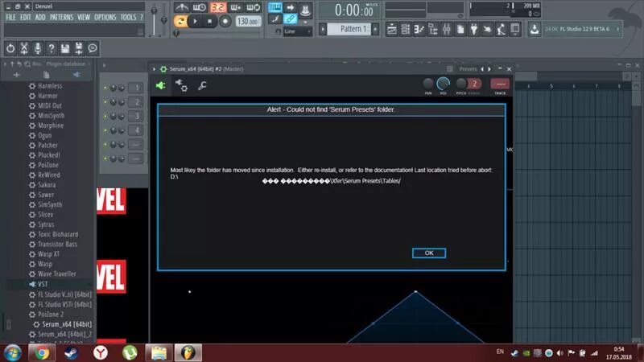Open the ADD menu
This screenshot has width=644, height=362.
tap(40, 17)
